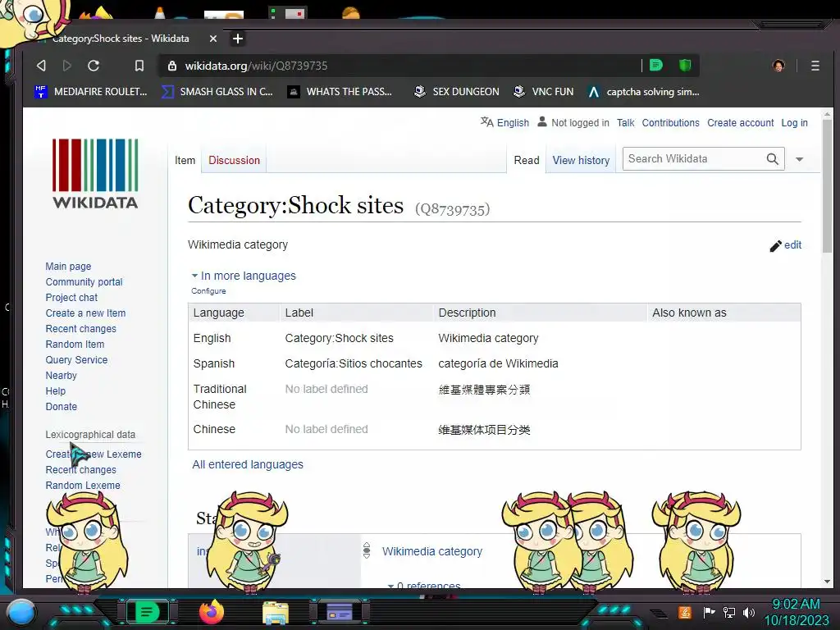This screenshot has width=840, height=630.
Task: Open the Contributions link
Action: (x=671, y=123)
